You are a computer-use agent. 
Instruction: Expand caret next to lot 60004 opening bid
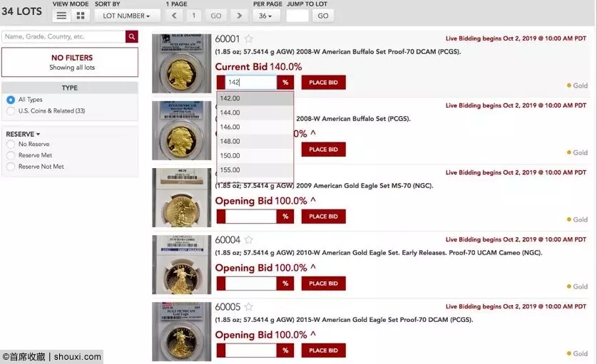(x=313, y=267)
